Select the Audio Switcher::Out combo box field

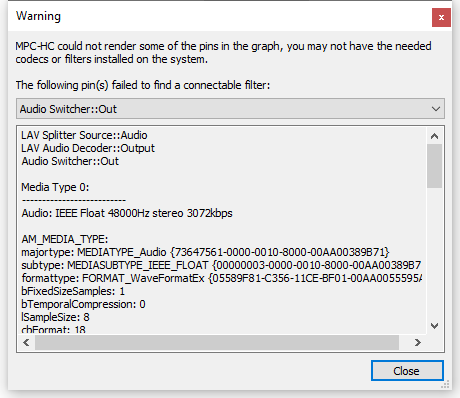pyautogui.click(x=230, y=109)
